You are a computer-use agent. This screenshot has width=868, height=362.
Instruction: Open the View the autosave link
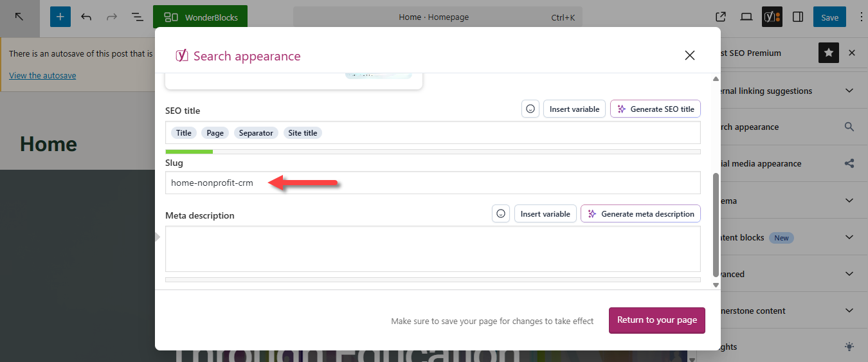[42, 75]
